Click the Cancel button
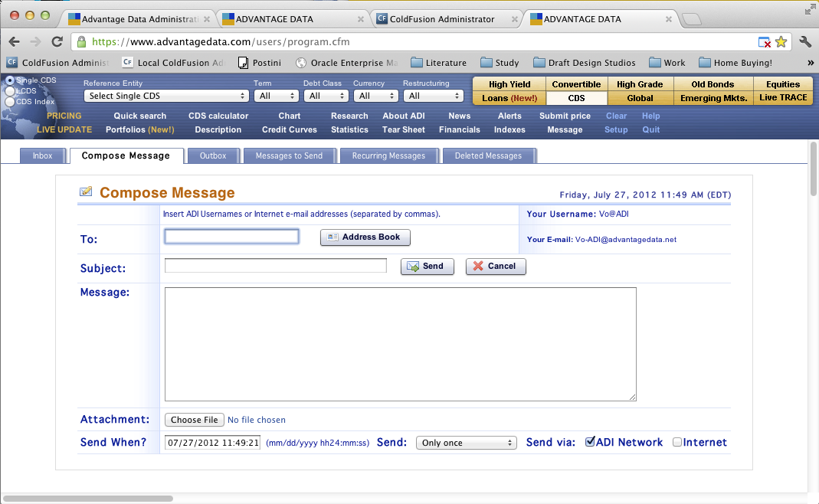Screen dimensions: 819x504 pos(496,267)
